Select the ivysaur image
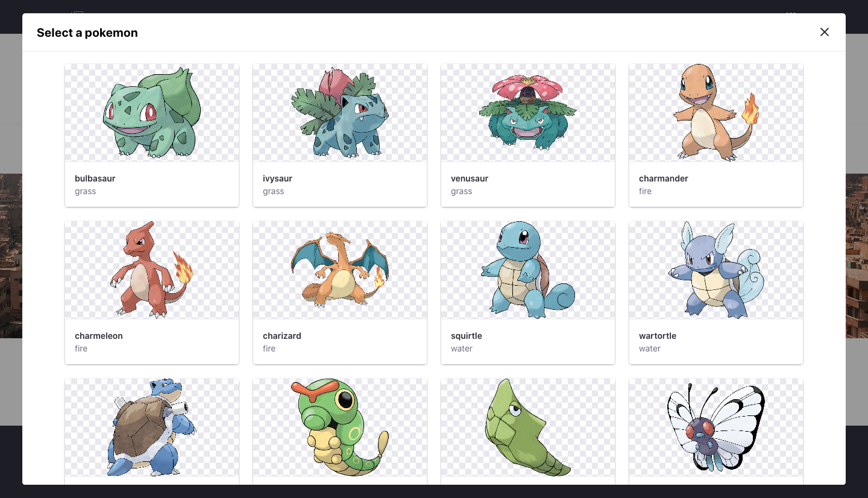 [x=340, y=113]
